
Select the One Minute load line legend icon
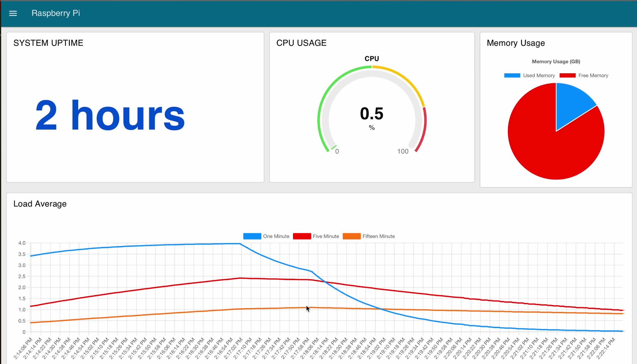tap(252, 236)
